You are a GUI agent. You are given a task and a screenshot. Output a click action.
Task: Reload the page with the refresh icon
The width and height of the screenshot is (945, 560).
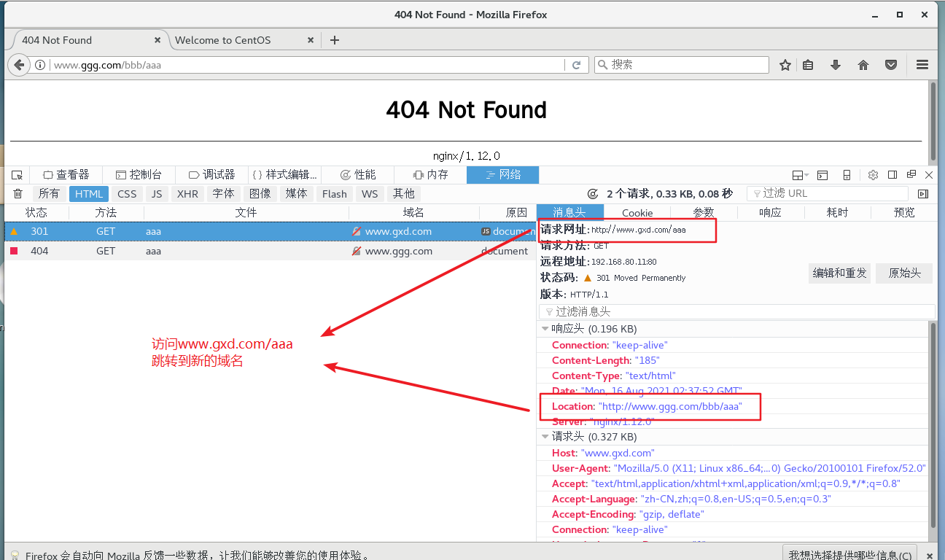click(x=576, y=65)
